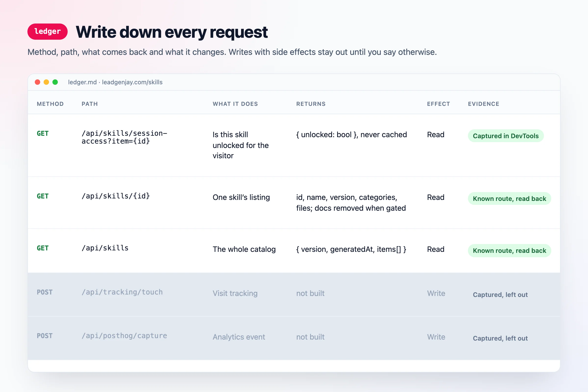Image resolution: width=588 pixels, height=392 pixels.
Task: Click 'The whole catalog' cell
Action: coord(244,249)
